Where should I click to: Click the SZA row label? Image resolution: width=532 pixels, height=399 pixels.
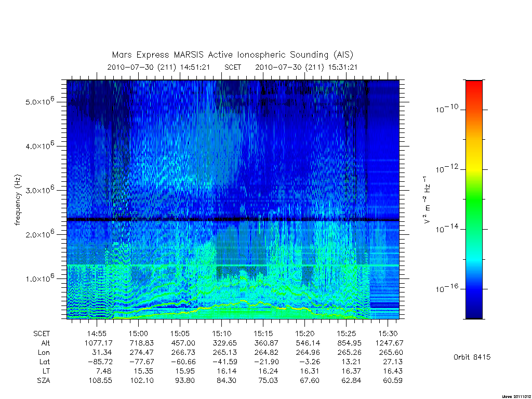[x=44, y=380]
